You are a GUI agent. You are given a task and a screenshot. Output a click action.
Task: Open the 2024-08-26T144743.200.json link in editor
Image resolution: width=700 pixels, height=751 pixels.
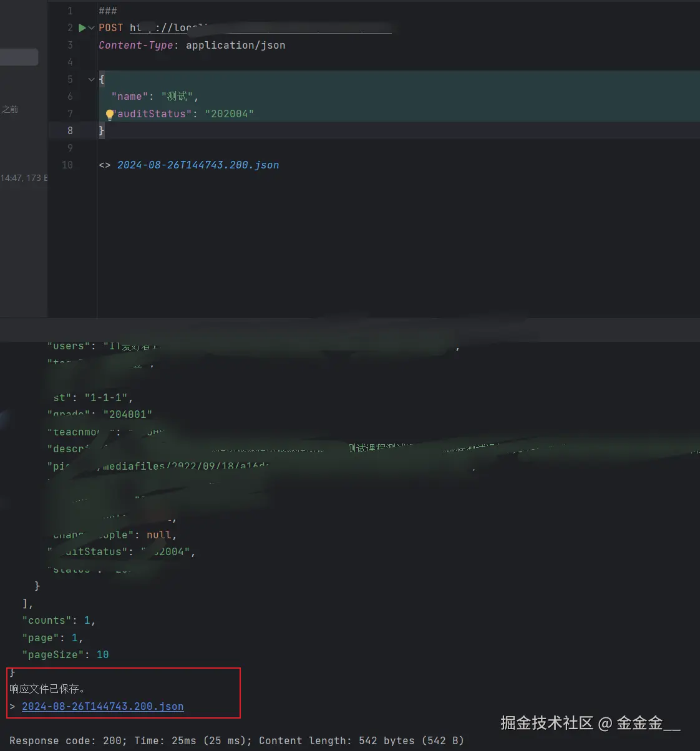pyautogui.click(x=198, y=165)
